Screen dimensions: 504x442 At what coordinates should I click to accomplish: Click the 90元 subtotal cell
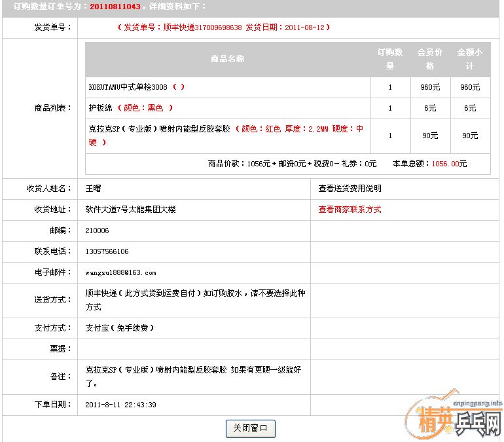[x=470, y=136]
